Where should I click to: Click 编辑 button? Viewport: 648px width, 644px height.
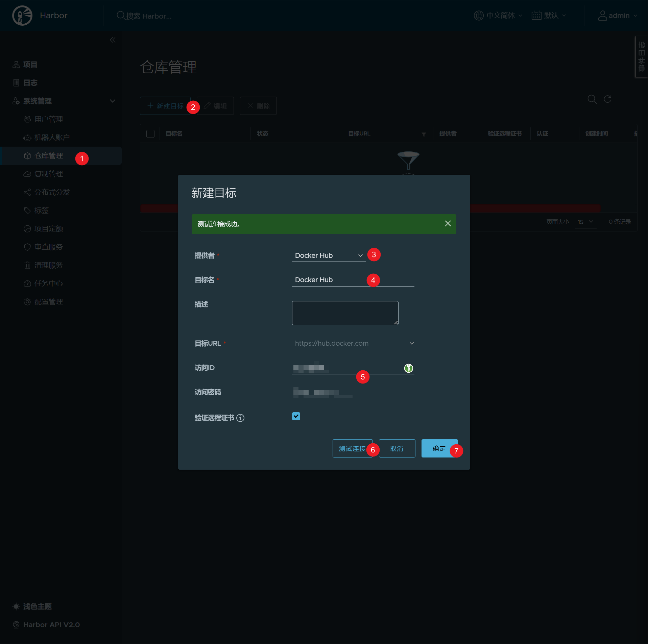click(x=215, y=106)
